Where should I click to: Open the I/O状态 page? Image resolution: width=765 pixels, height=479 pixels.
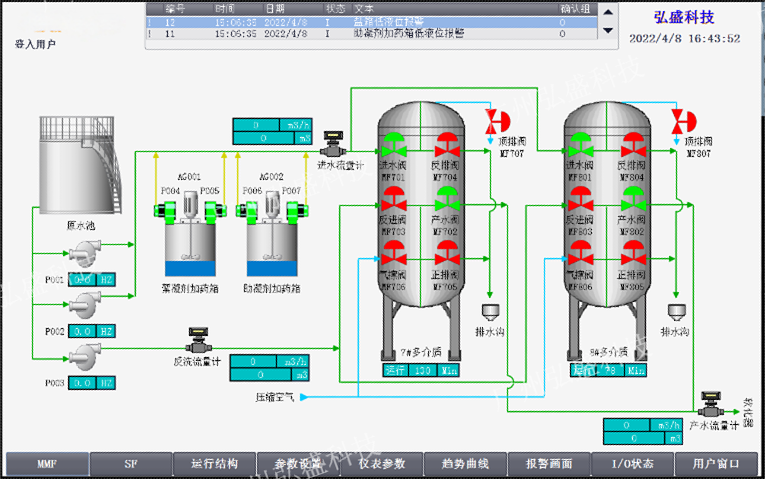(633, 464)
